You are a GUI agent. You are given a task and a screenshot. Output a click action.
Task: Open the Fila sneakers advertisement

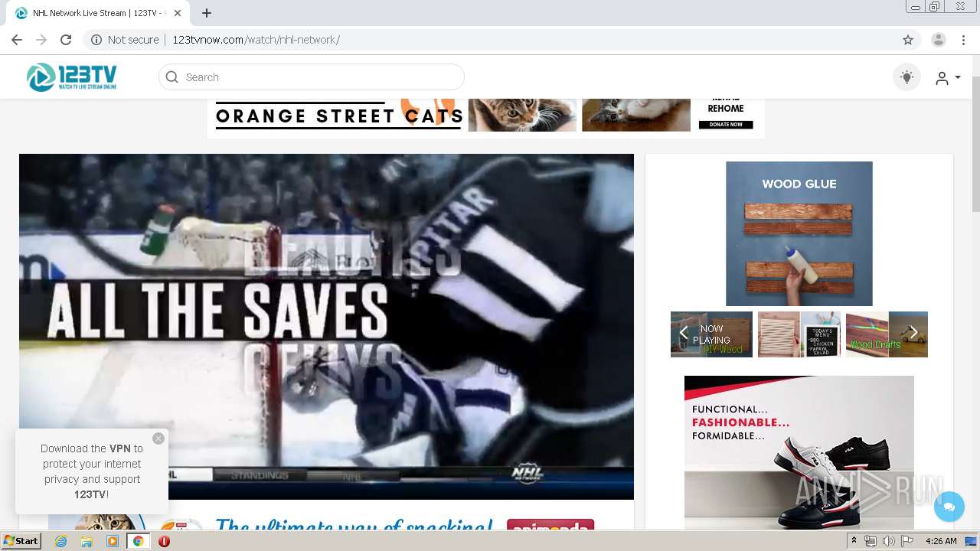click(x=799, y=452)
